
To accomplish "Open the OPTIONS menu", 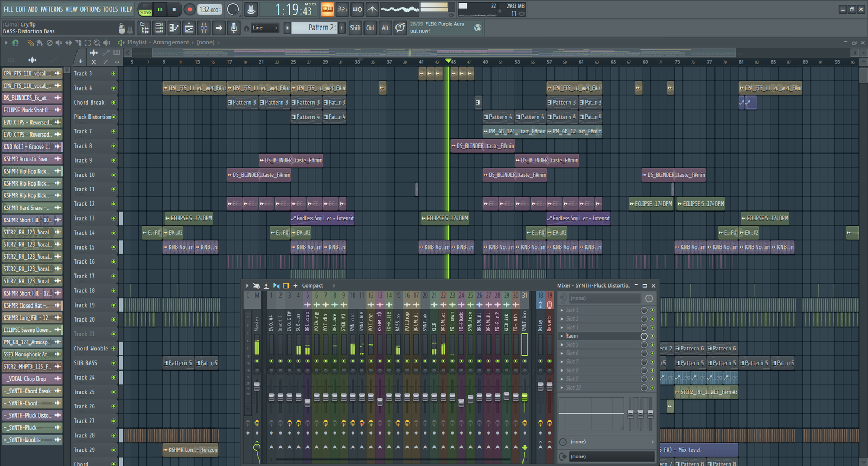I will pyautogui.click(x=91, y=9).
